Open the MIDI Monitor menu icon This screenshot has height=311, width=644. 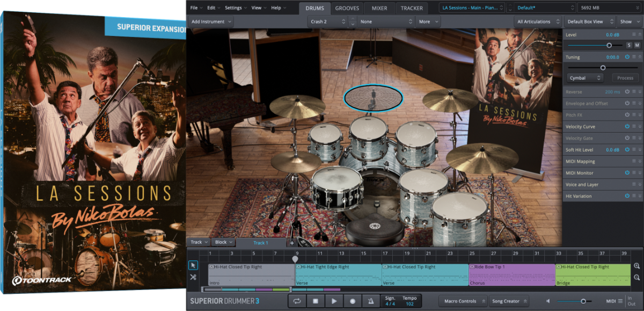coord(634,173)
